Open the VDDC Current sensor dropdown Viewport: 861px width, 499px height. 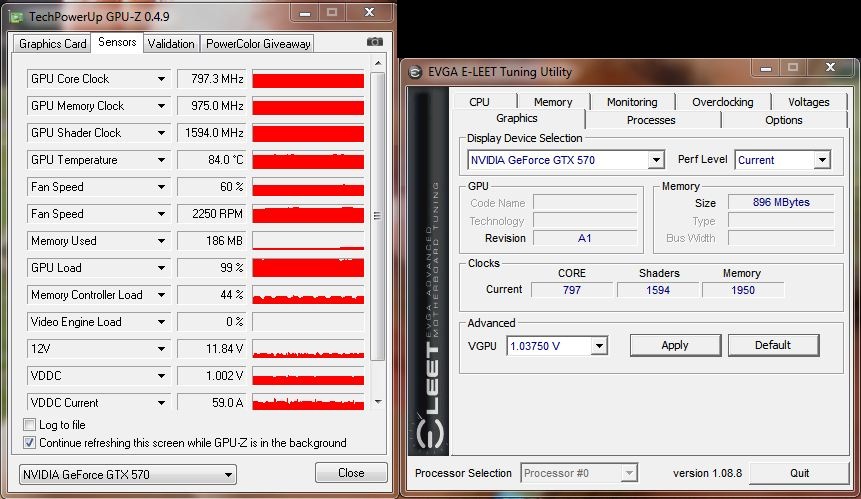[161, 402]
